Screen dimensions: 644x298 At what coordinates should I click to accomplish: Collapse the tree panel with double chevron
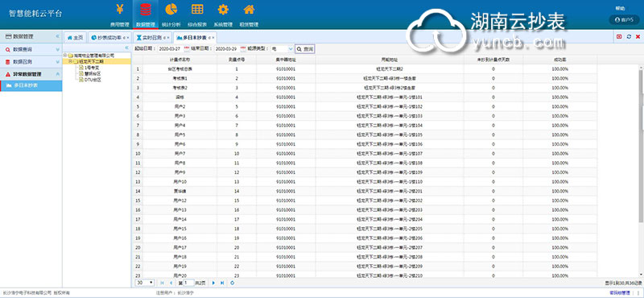126,48
